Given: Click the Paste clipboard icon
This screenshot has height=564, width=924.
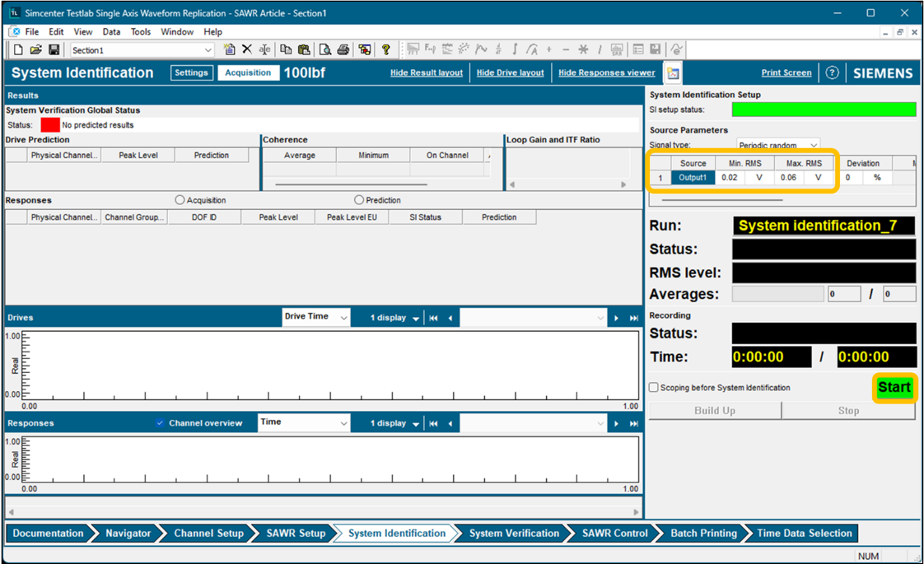Looking at the screenshot, I should (303, 50).
